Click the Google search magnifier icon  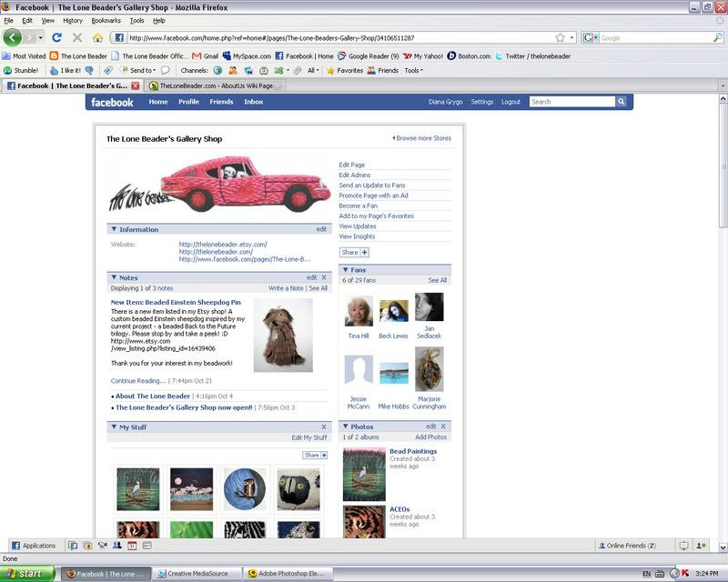(718, 37)
